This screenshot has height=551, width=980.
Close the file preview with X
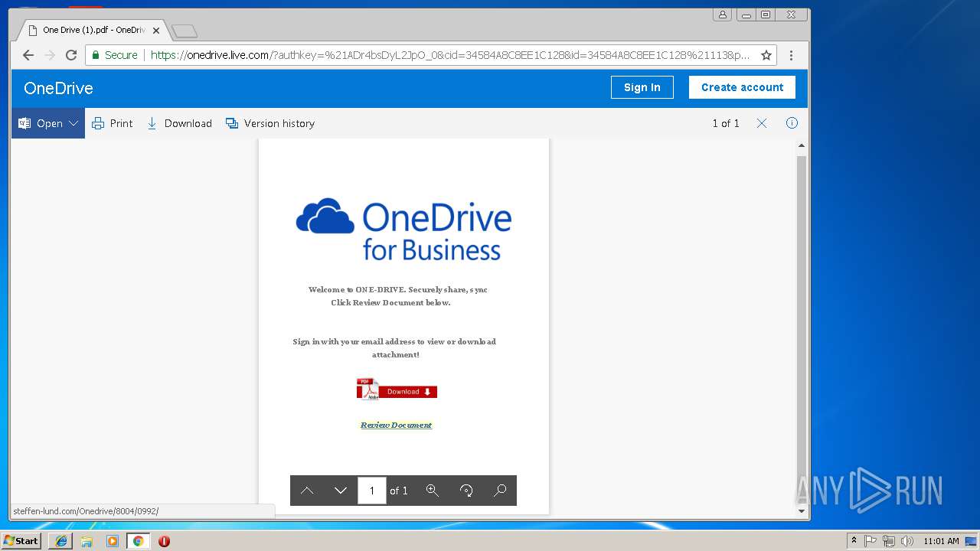point(762,123)
